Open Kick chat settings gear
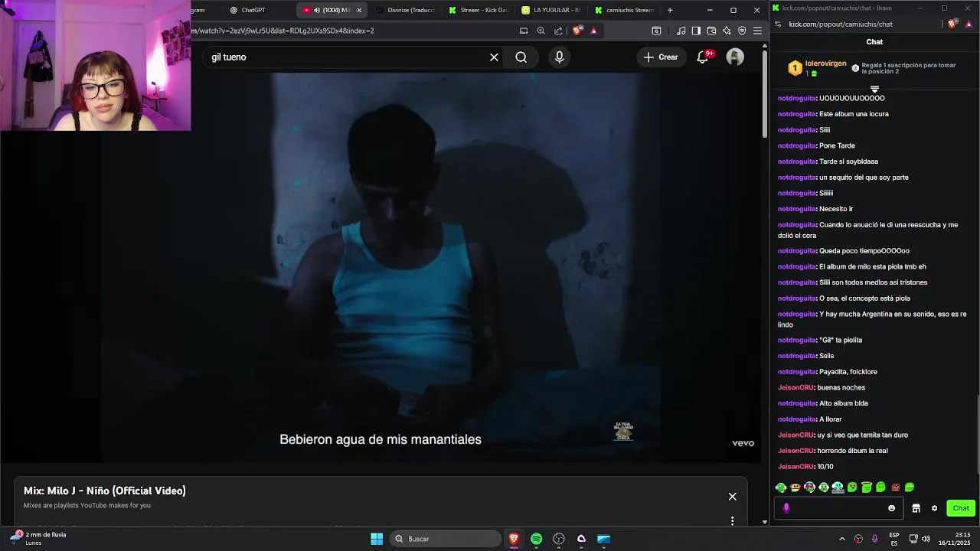 pyautogui.click(x=934, y=508)
